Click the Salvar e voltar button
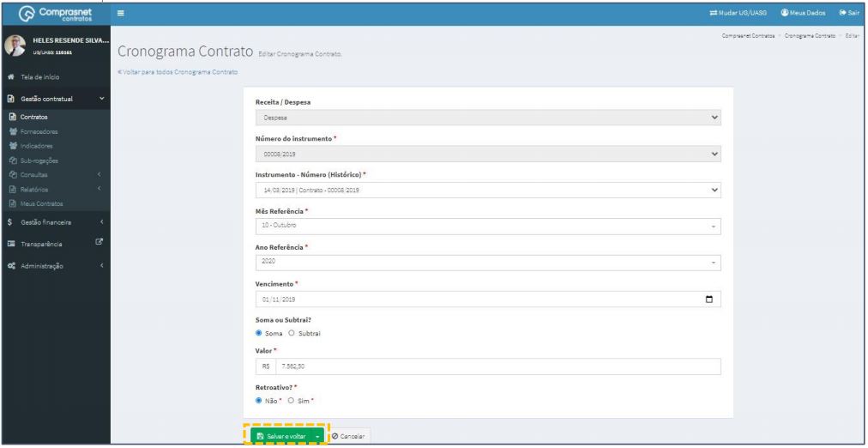 tap(281, 436)
